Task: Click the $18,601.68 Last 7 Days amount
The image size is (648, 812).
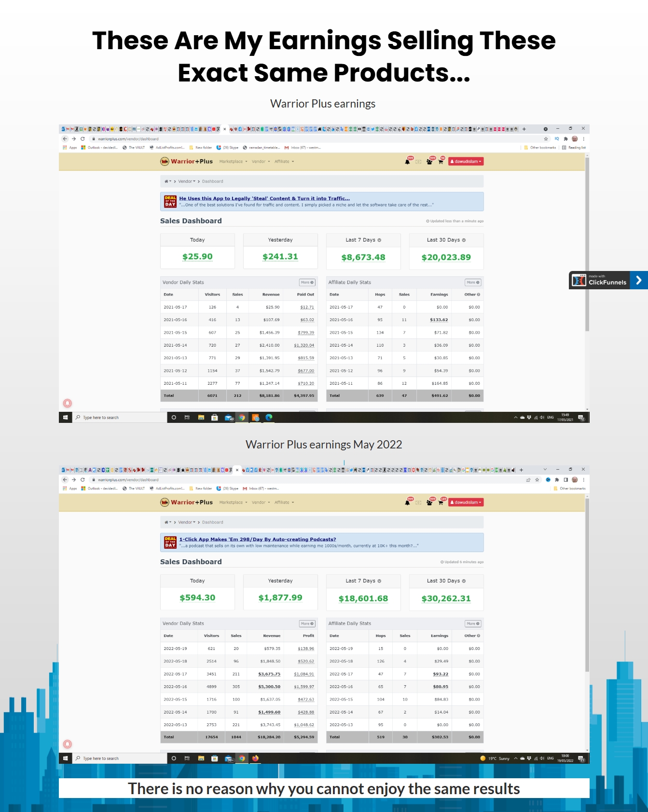Action: coord(363,598)
